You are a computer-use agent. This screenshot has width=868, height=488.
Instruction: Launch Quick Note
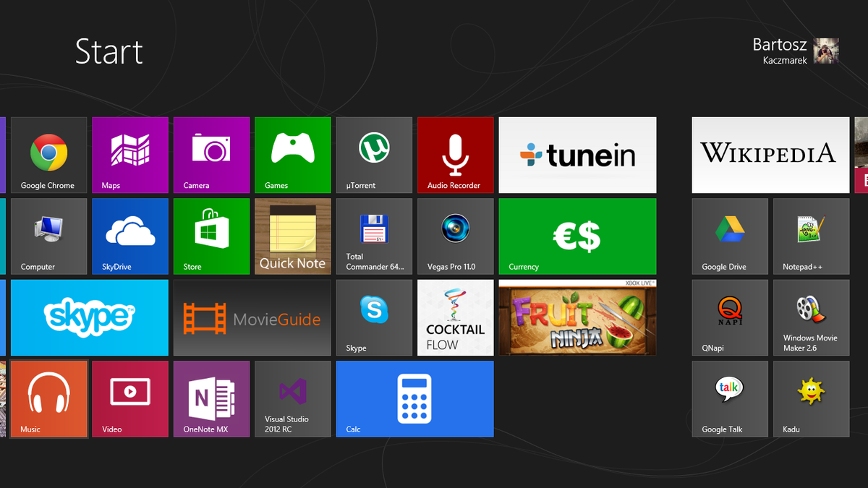coord(292,236)
